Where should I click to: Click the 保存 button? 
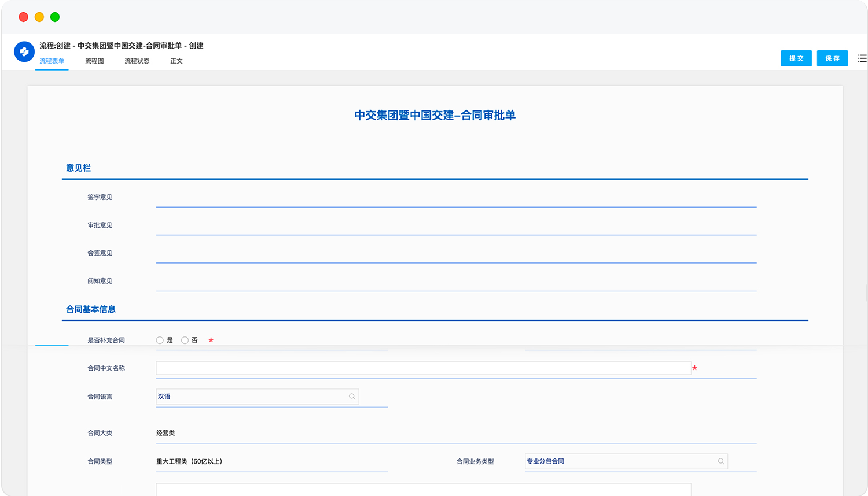[x=832, y=58]
